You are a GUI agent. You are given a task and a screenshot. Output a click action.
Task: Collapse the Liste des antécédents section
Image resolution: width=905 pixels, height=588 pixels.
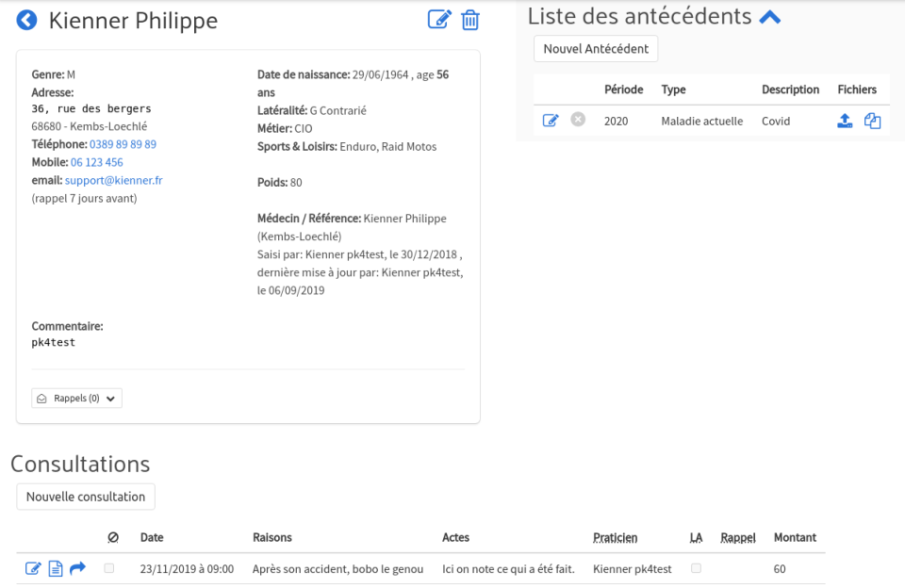click(x=771, y=15)
